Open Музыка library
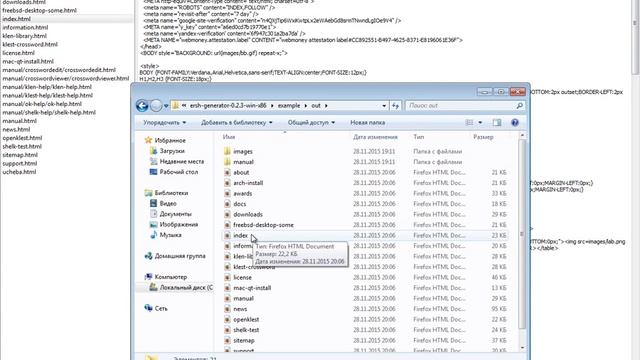Viewport: 640px width, 360px height. pos(170,235)
